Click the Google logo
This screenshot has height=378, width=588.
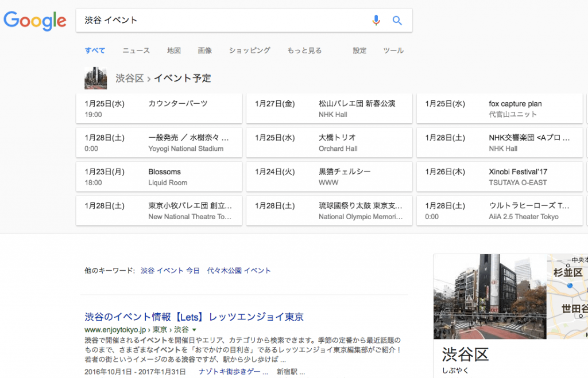tap(35, 21)
